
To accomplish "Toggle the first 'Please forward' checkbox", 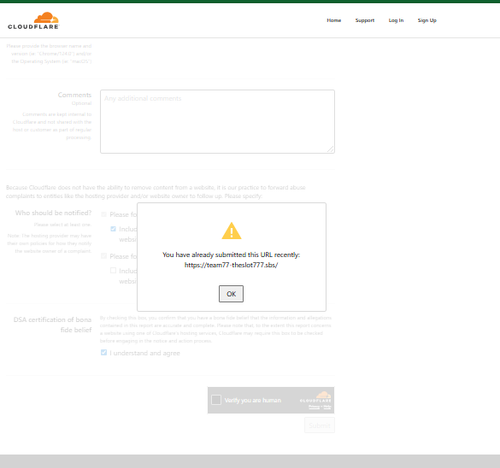I will click(x=104, y=214).
